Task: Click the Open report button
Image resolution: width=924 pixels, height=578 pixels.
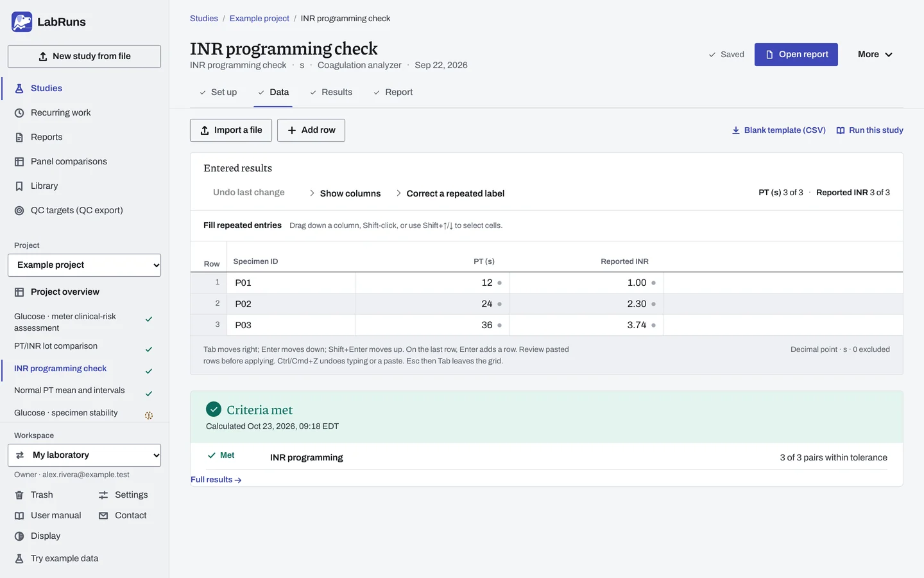Action: click(796, 55)
